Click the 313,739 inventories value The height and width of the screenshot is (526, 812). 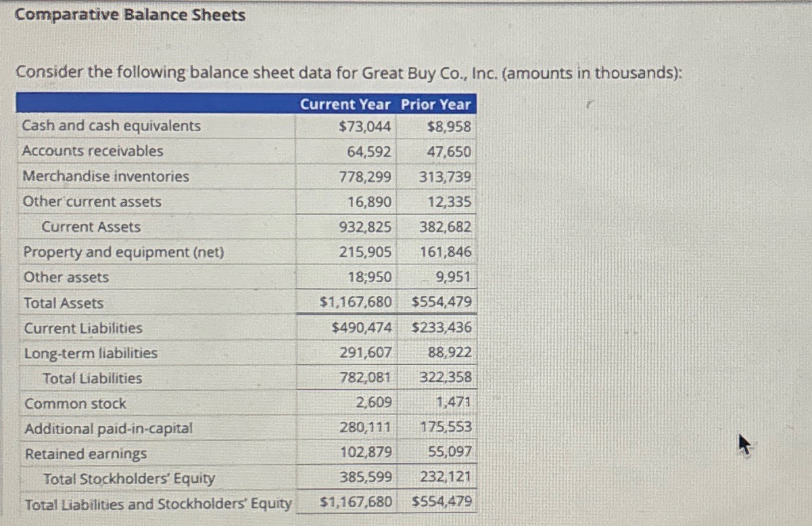click(446, 177)
